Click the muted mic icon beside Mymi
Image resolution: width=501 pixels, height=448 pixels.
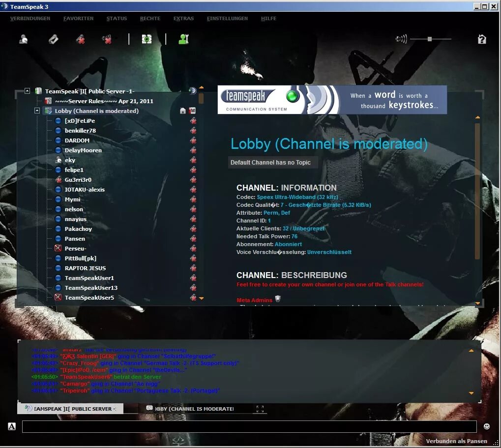[x=193, y=199]
